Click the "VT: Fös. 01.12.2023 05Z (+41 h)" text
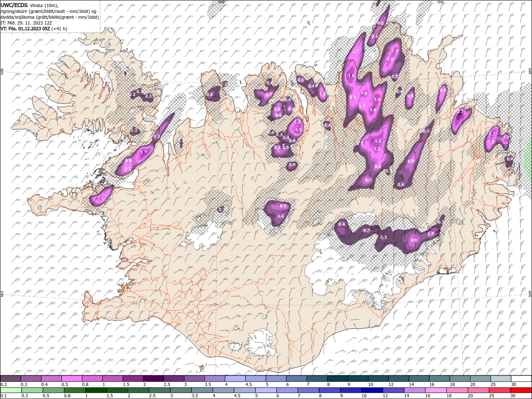532x399 pixels. pos(34,29)
